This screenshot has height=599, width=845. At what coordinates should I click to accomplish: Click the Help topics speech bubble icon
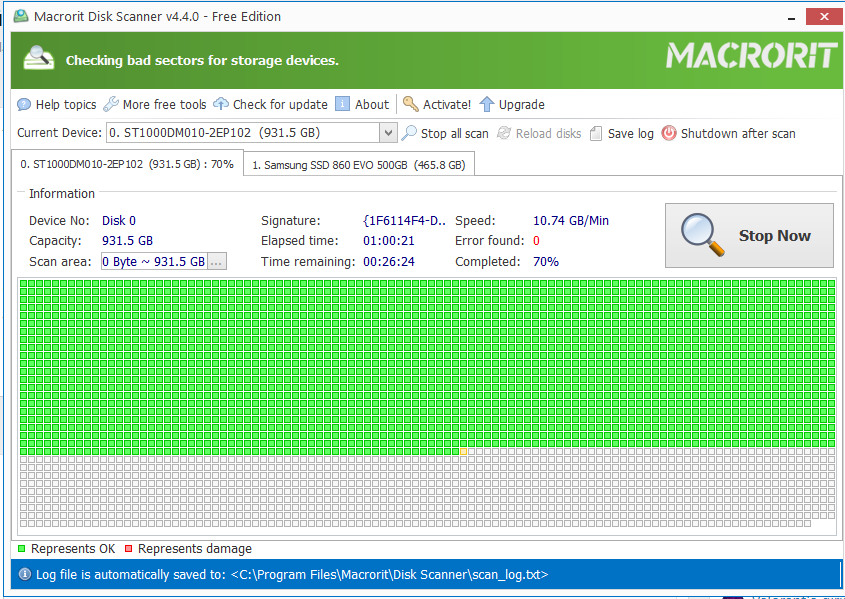click(24, 105)
